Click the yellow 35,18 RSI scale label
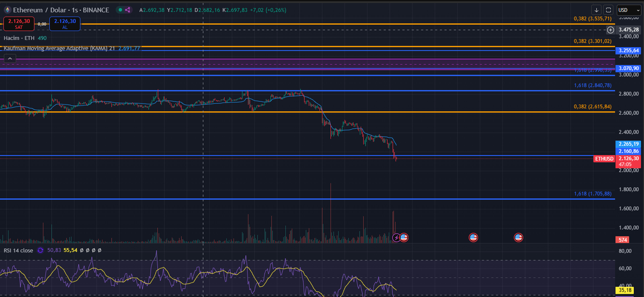The width and height of the screenshot is (644, 297). coord(625,291)
